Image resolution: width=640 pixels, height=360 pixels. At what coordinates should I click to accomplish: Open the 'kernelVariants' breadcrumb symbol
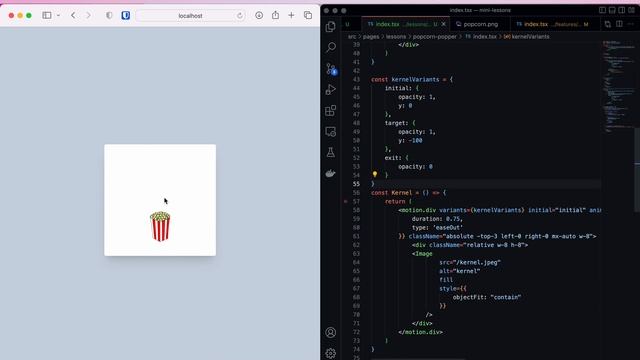(x=527, y=37)
